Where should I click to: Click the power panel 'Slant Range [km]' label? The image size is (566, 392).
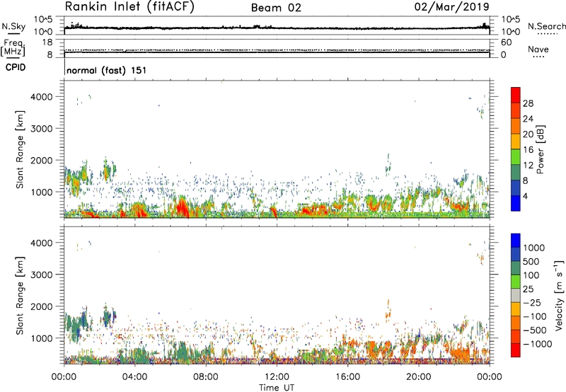pyautogui.click(x=20, y=149)
